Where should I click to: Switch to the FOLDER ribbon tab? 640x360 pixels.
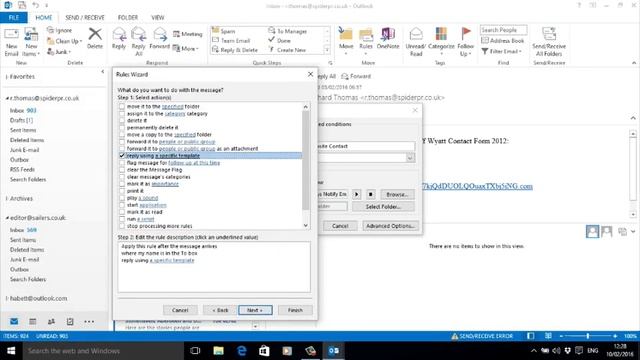click(128, 18)
